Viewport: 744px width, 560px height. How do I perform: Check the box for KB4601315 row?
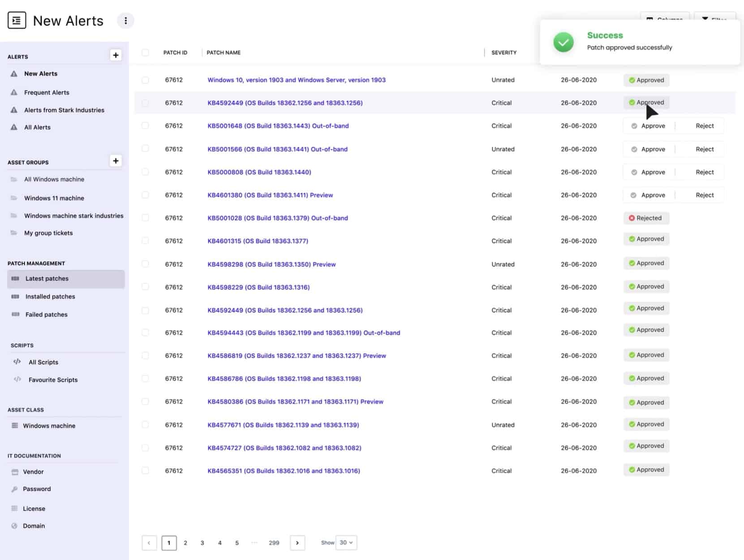(145, 241)
